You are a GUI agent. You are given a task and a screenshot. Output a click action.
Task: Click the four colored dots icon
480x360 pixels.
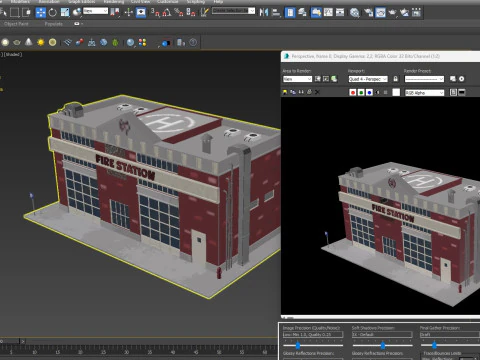pos(143,42)
